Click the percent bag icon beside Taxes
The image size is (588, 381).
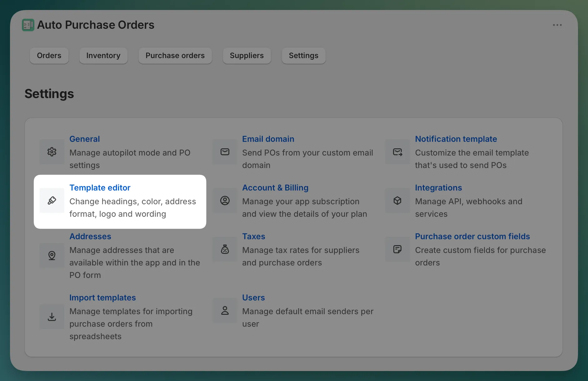coord(225,249)
